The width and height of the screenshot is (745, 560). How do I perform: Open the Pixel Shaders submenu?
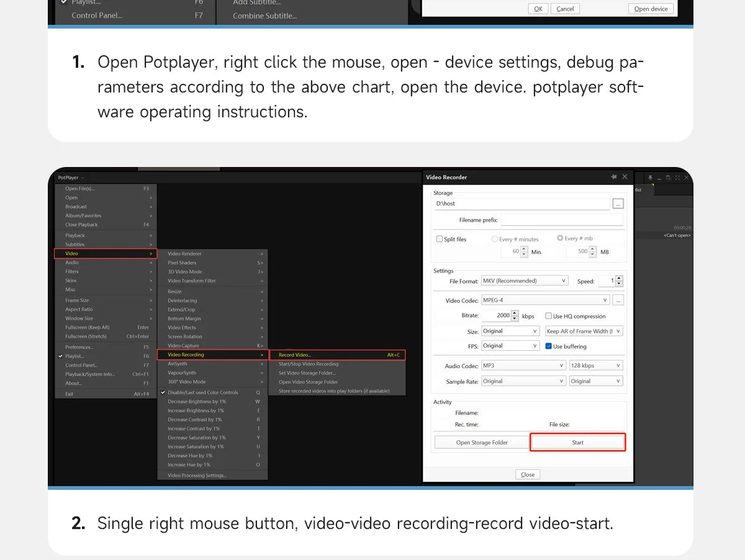[212, 263]
